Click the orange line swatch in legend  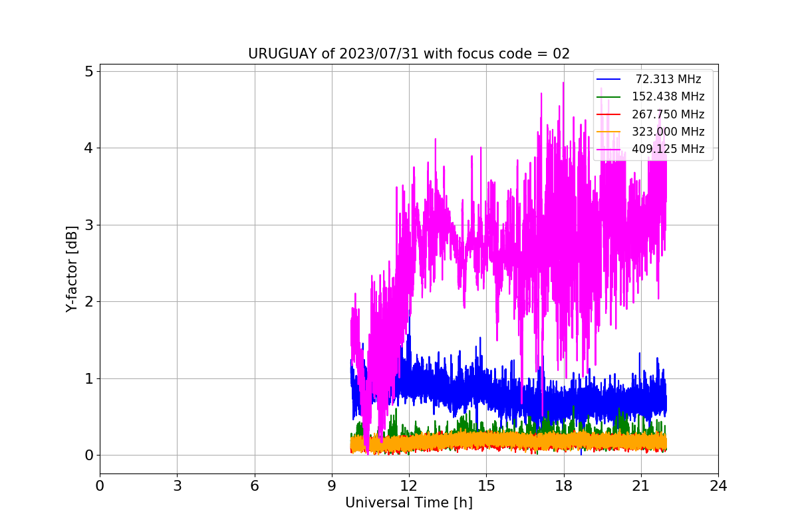(x=608, y=132)
